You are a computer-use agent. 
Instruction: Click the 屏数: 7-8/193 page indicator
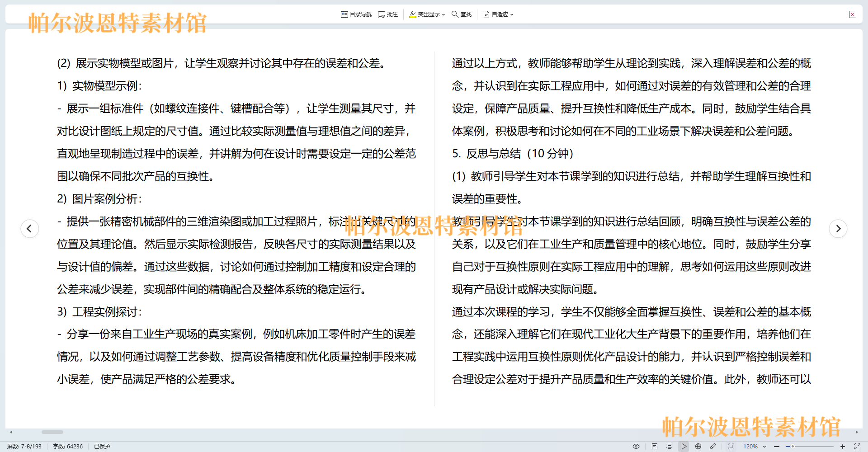tap(24, 446)
